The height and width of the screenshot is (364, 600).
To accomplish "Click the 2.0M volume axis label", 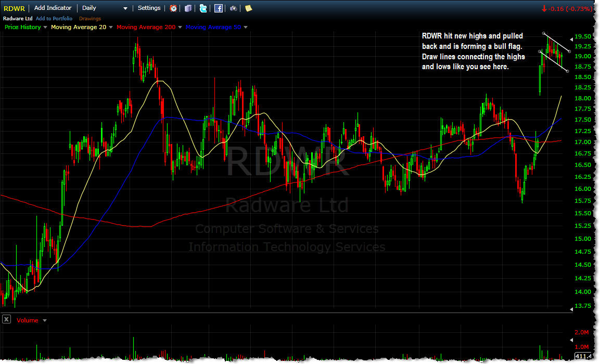I will pyautogui.click(x=582, y=332).
